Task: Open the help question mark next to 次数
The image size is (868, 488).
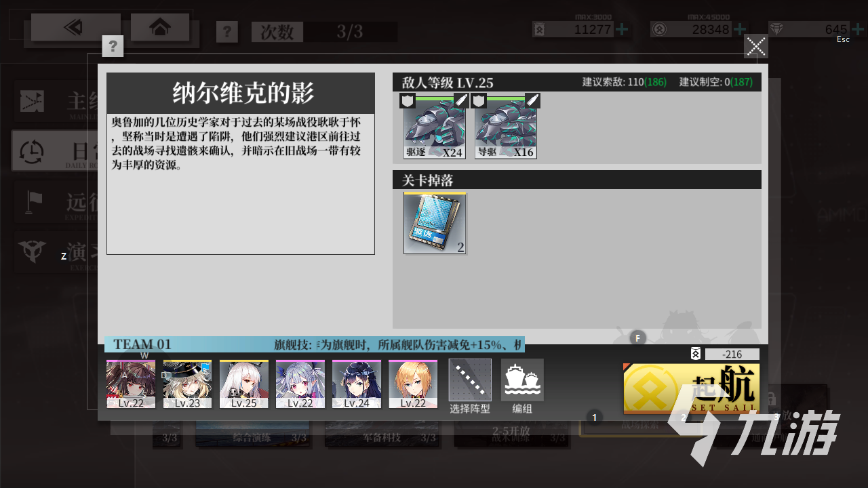Action: coord(227,32)
